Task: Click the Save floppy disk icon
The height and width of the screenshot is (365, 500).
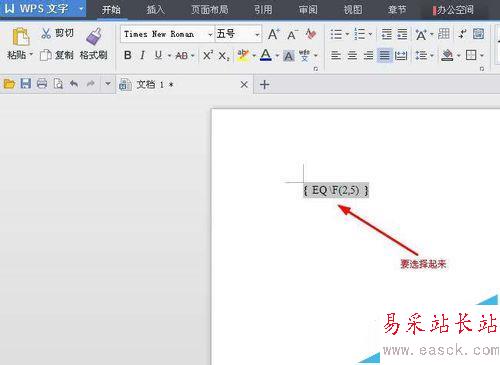Action: click(26, 83)
